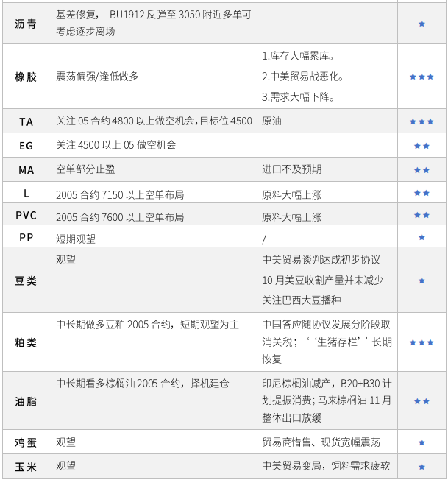Click the single star rating for 沥青
448x480 pixels.
[422, 24]
